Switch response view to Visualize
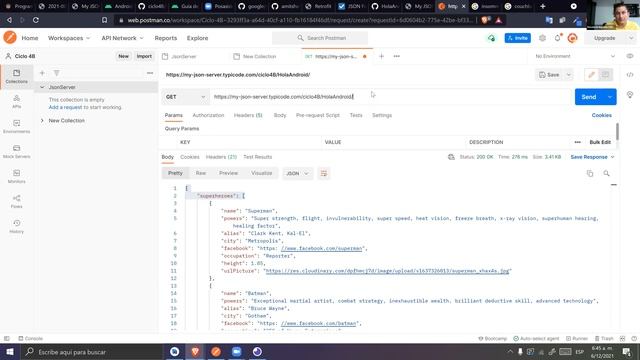 click(x=261, y=173)
